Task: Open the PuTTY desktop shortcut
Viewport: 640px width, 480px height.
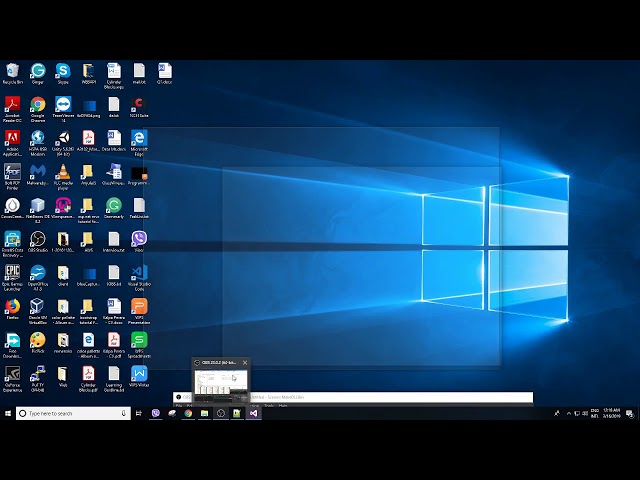Action: [38, 379]
